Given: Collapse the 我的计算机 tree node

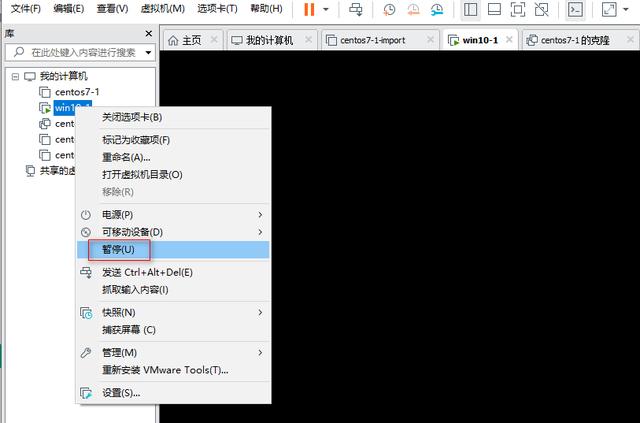Looking at the screenshot, I should click(x=15, y=76).
